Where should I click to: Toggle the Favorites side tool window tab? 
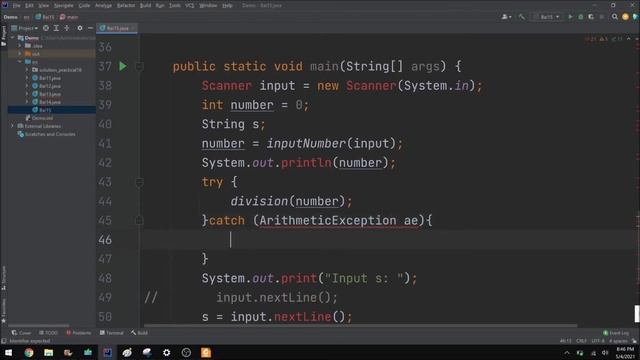(4, 311)
